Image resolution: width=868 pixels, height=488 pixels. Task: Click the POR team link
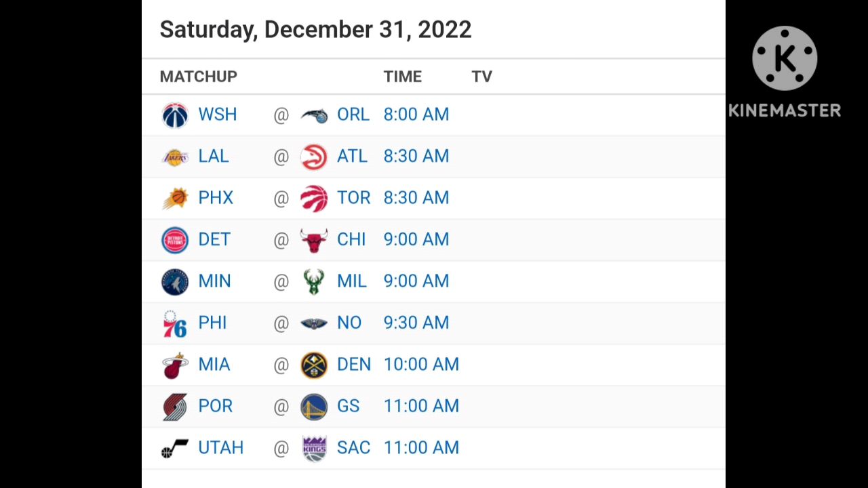[215, 406]
